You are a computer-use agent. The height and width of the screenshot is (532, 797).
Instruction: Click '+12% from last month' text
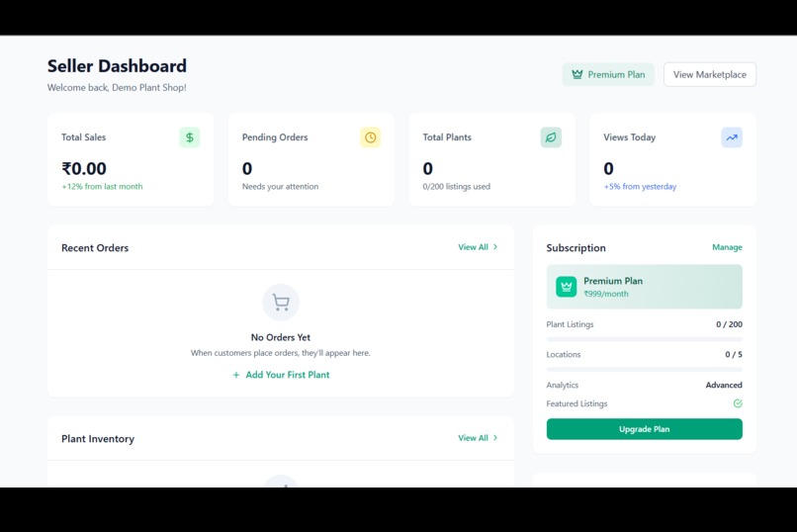click(102, 187)
